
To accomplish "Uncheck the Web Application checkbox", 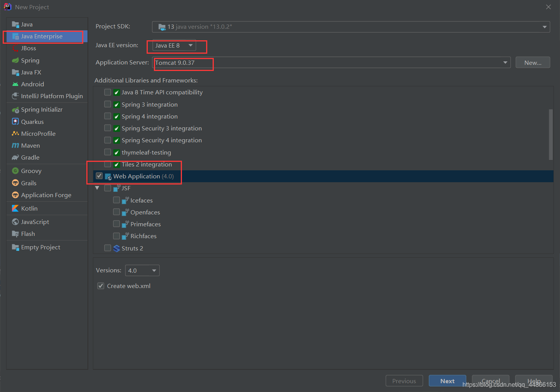I will 99,176.
